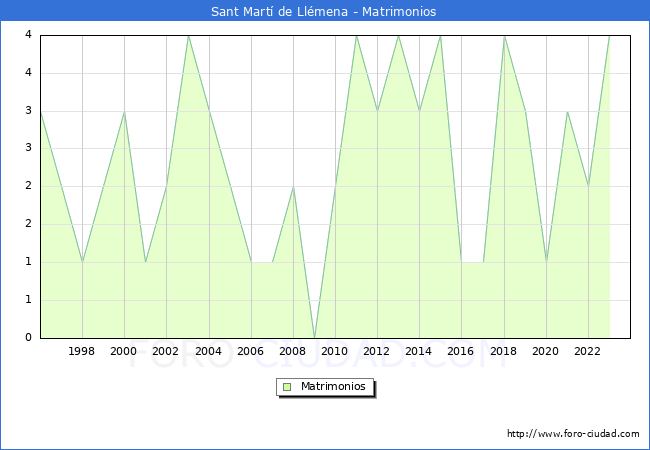Click the chart peak at year 2013
The image size is (650, 450).
398,36
